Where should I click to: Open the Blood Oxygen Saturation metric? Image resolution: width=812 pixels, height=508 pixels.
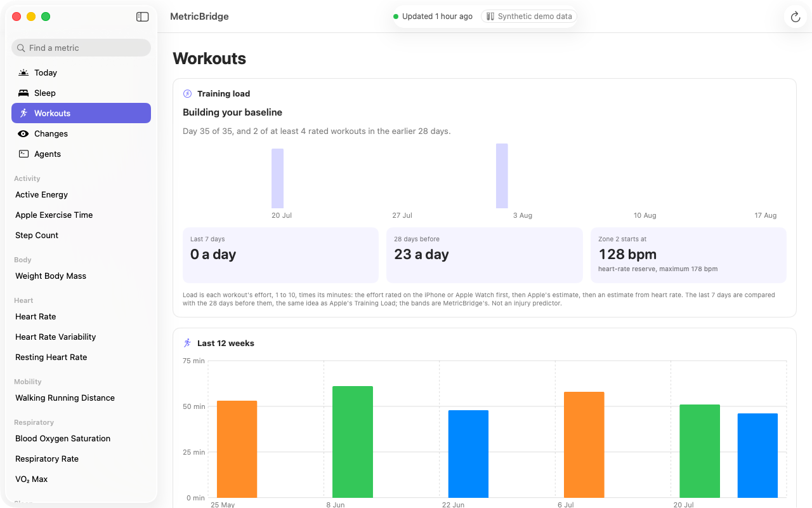[x=81, y=438]
